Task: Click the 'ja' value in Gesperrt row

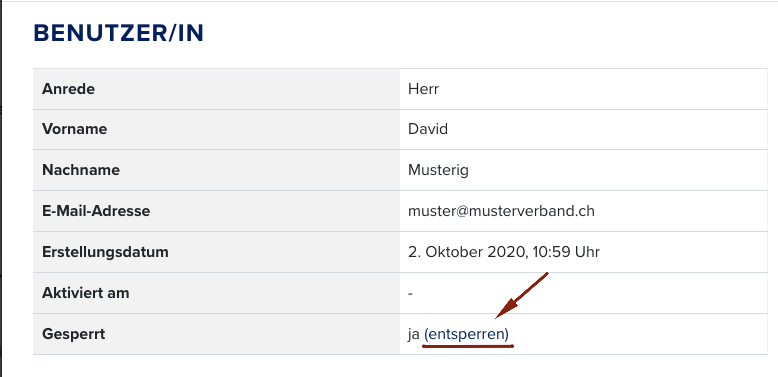Action: [413, 334]
